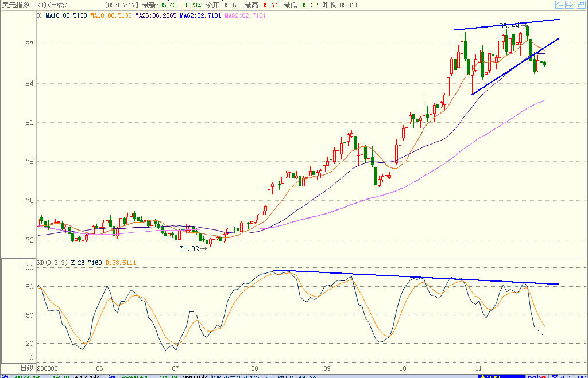Click the D:38.5111 value

point(121,263)
